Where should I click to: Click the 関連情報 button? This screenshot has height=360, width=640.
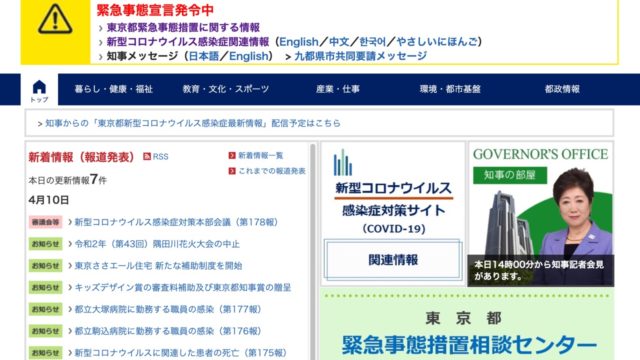[393, 260]
